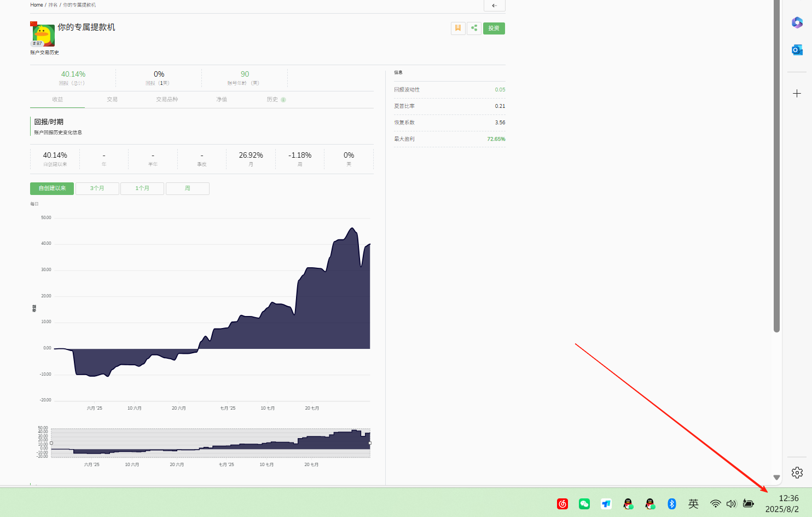Viewport: 812px width, 517px height.
Task: Click the battery status tray icon
Action: [x=749, y=504]
